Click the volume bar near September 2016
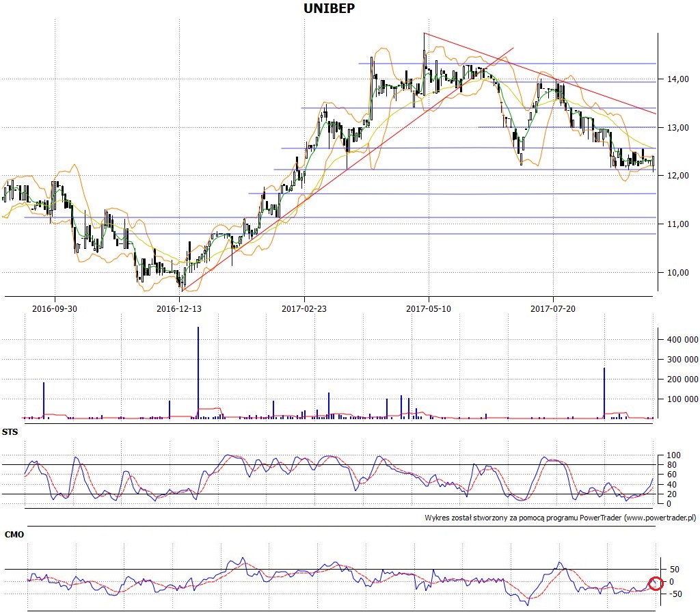 tap(44, 400)
